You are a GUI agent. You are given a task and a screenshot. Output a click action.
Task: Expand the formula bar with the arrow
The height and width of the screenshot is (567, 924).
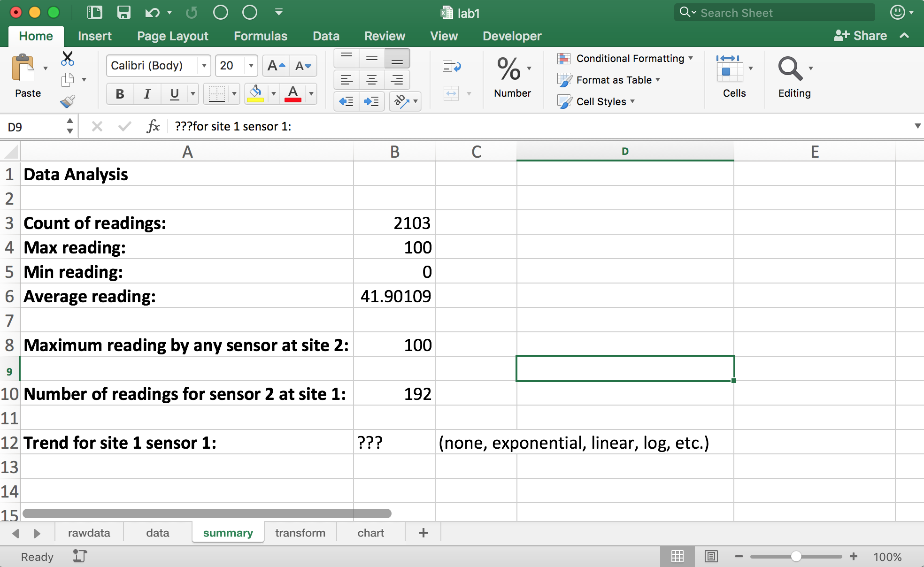pos(917,126)
